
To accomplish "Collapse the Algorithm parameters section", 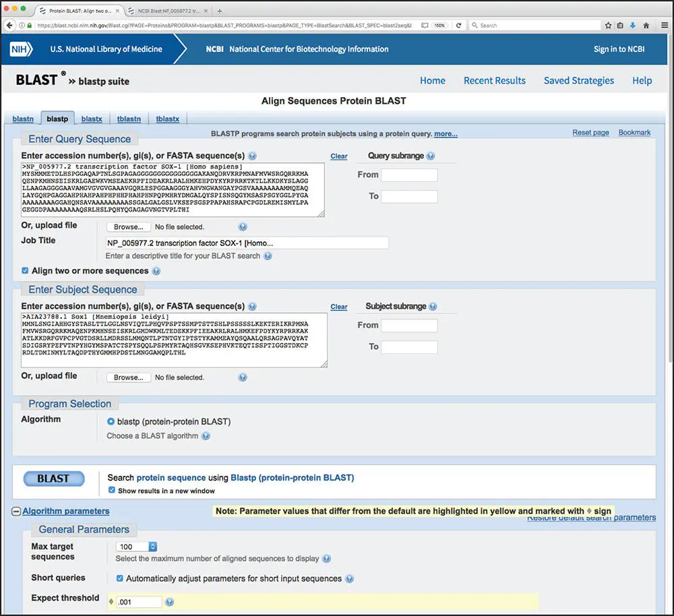I will click(x=16, y=511).
